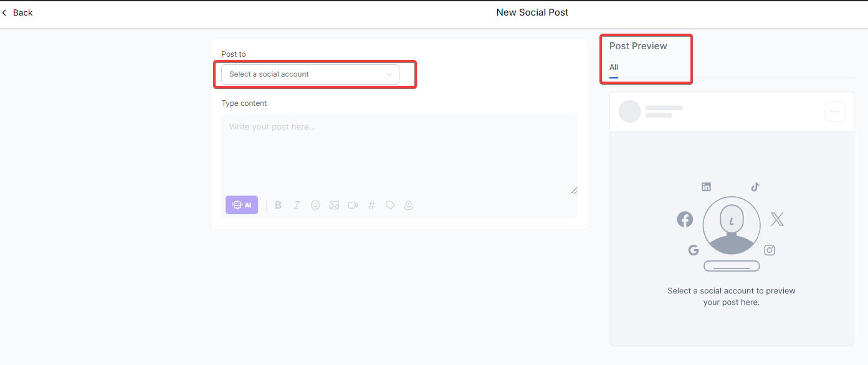
Task: Add an image to the post
Action: click(x=334, y=205)
